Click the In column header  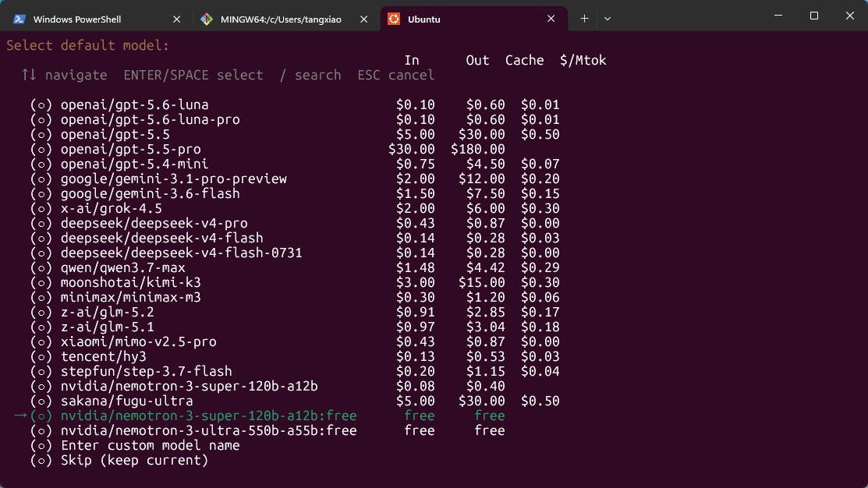(x=411, y=60)
